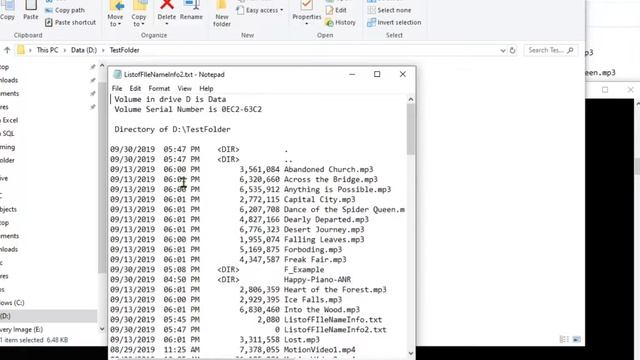
Task: Click the text 'Happy-Piano-ANR'
Action: (318, 280)
